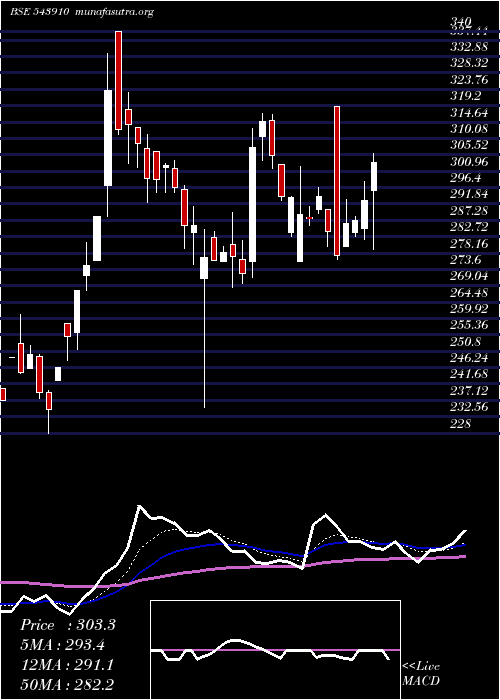Screen dimensions: 500x700
Task: Click the 332.88 price axis label
Action: (468, 46)
